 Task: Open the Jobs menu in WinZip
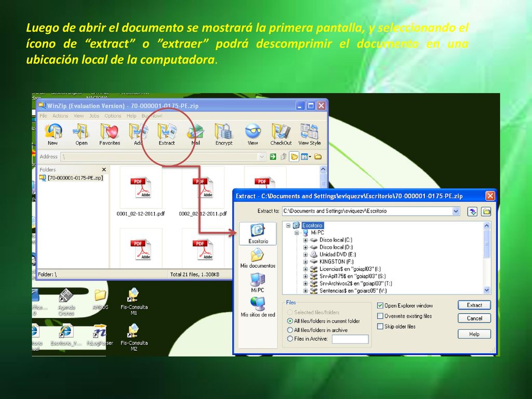95,116
